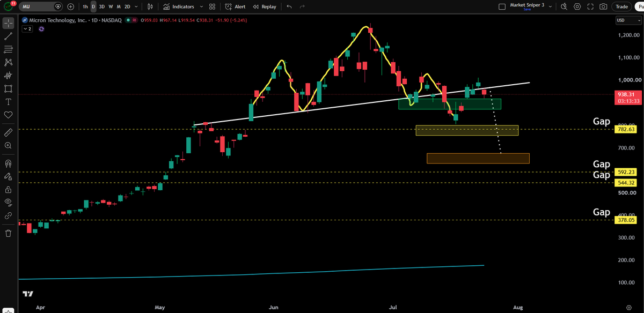Image resolution: width=644 pixels, height=313 pixels.
Task: Open the chart patterns tool
Action: 8,63
